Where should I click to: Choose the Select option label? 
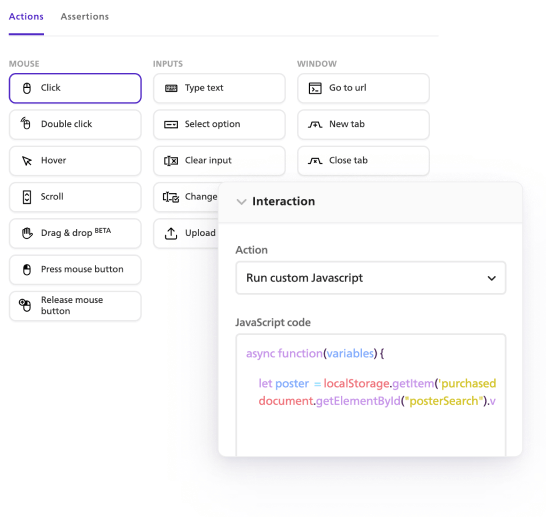pos(212,124)
